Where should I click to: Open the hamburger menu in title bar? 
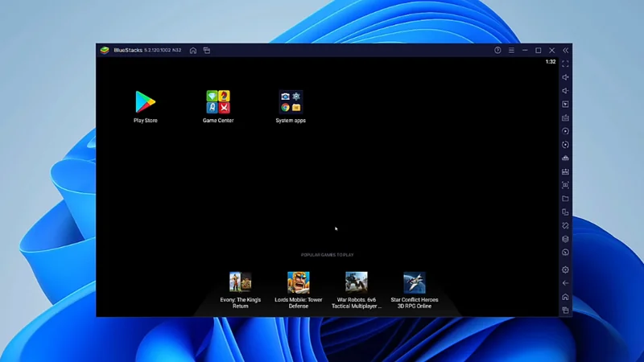tap(511, 50)
